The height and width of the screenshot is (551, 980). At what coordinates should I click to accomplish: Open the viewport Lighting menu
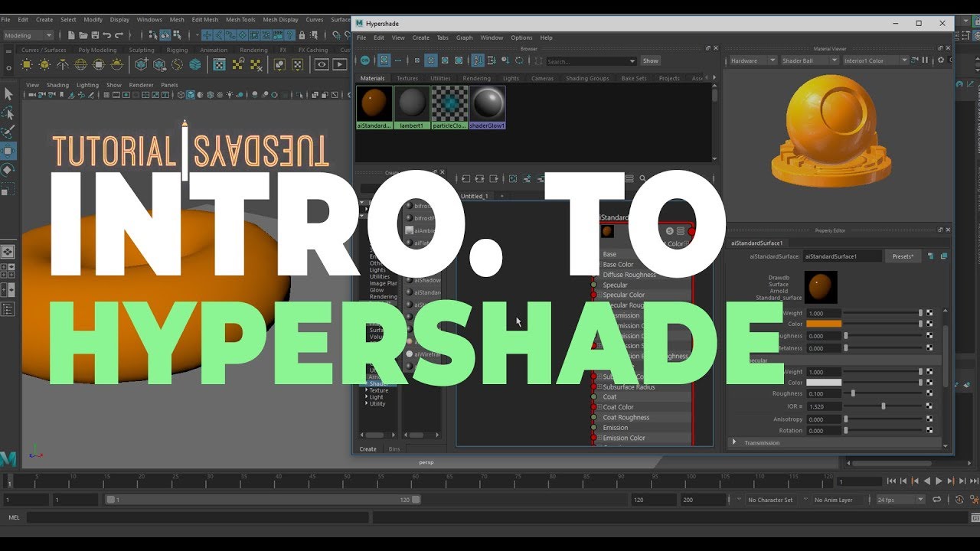(x=87, y=85)
